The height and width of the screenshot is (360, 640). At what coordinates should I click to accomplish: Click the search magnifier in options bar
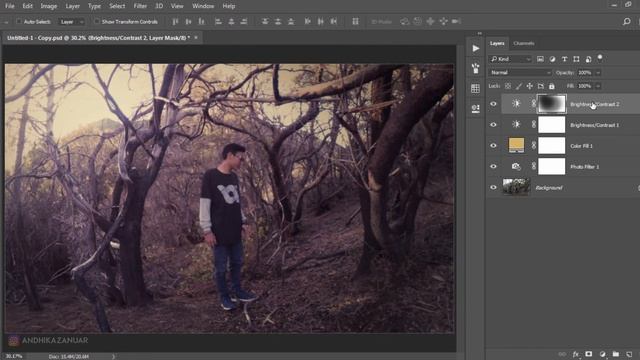click(x=627, y=21)
